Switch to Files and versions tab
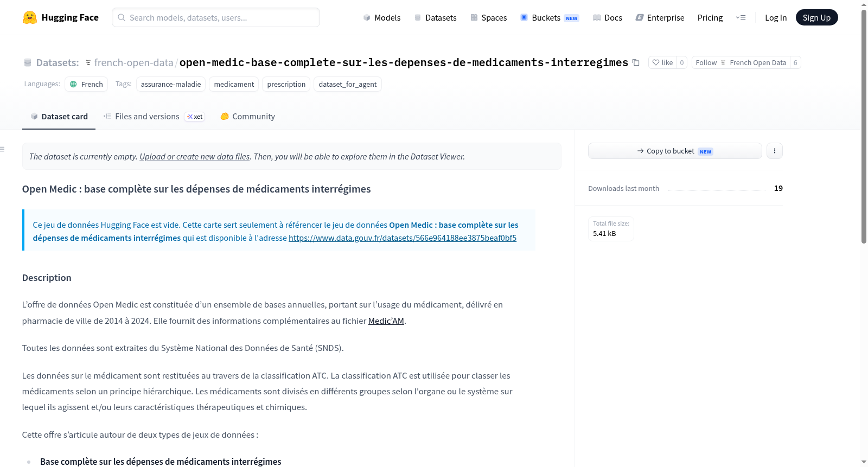Viewport: 868px width, 467px height. coord(154,117)
